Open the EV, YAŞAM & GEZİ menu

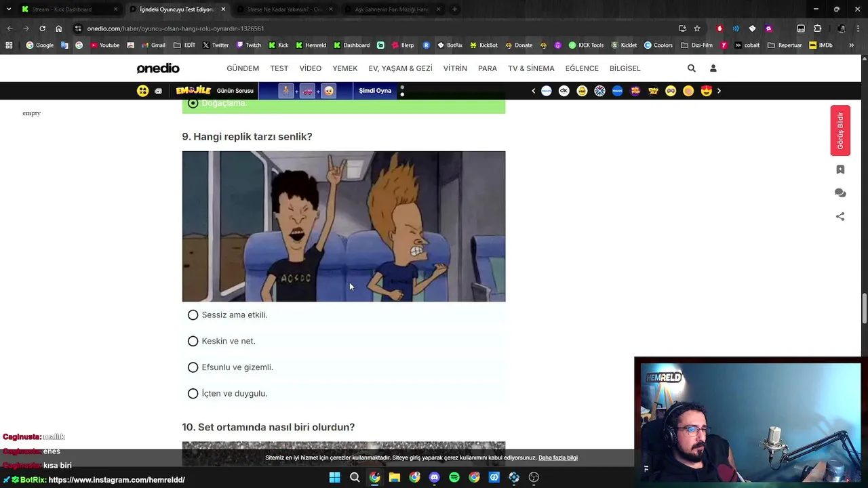pos(401,68)
